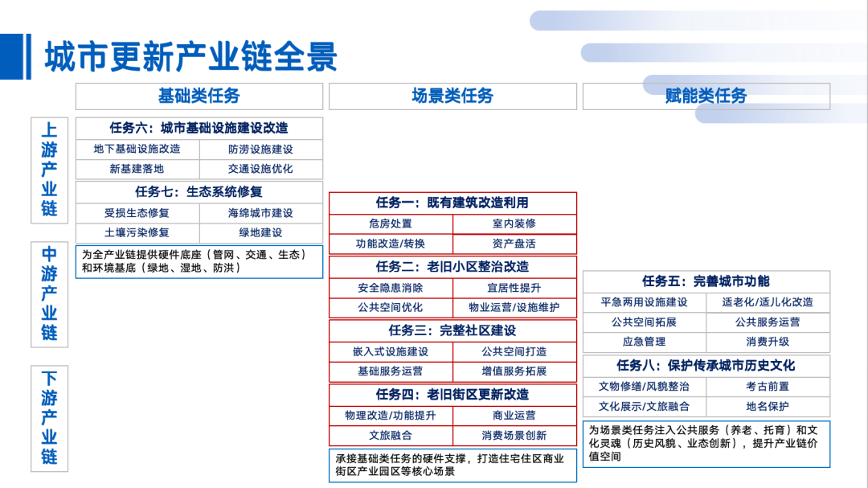Click the 中游产业链 side label
Screen dimensions: 868x488
[x=50, y=293]
